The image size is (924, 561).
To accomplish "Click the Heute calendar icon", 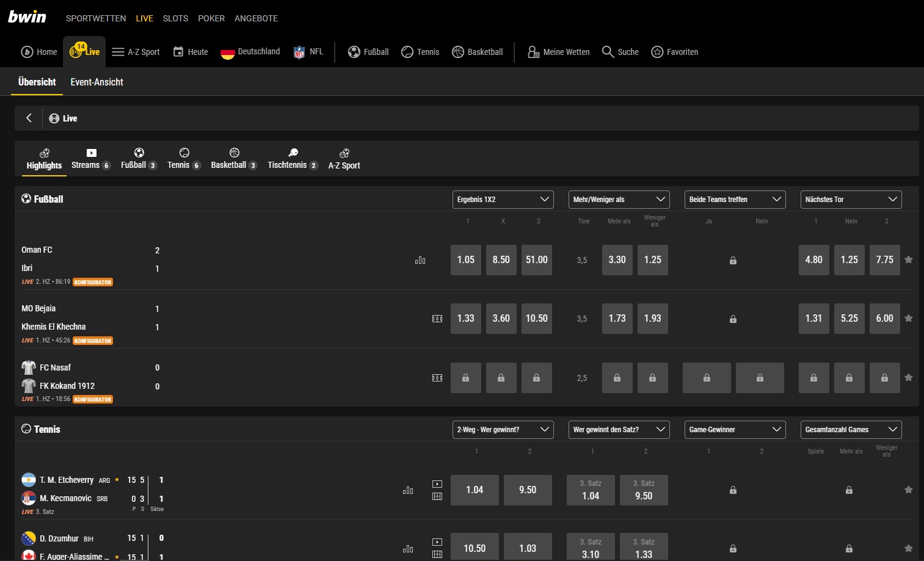I will coord(178,52).
